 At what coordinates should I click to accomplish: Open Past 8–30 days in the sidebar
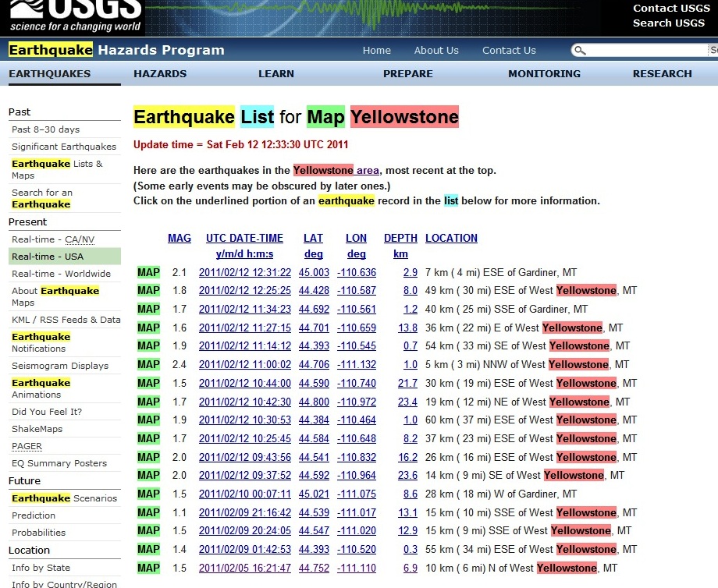pos(46,129)
